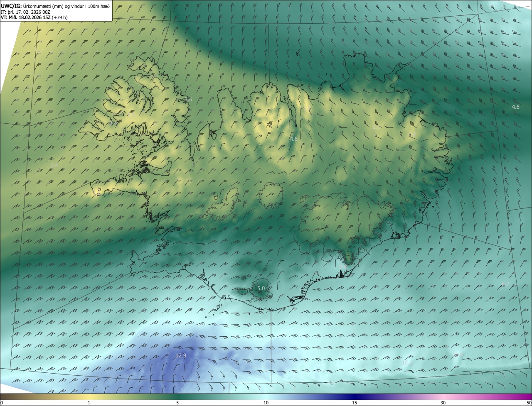Viewport: 532px width, 406px height.
Task: Click the 4.6 value label over the eastern sea
Action: tap(515, 107)
